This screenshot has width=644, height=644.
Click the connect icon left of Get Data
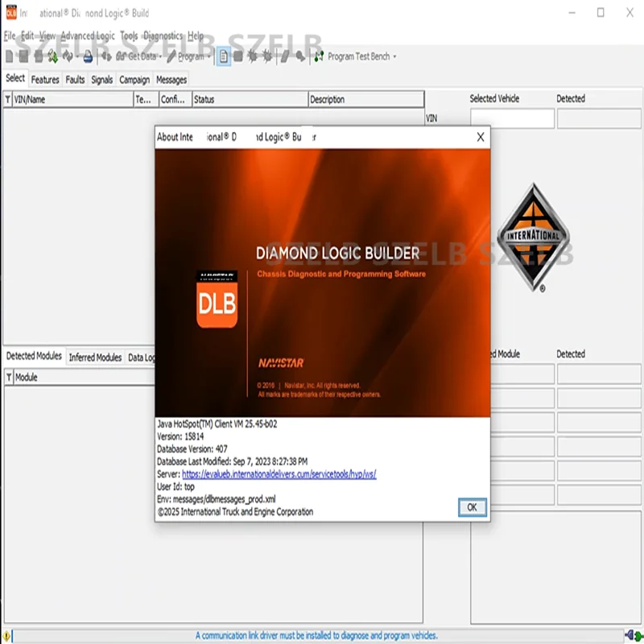point(106,56)
